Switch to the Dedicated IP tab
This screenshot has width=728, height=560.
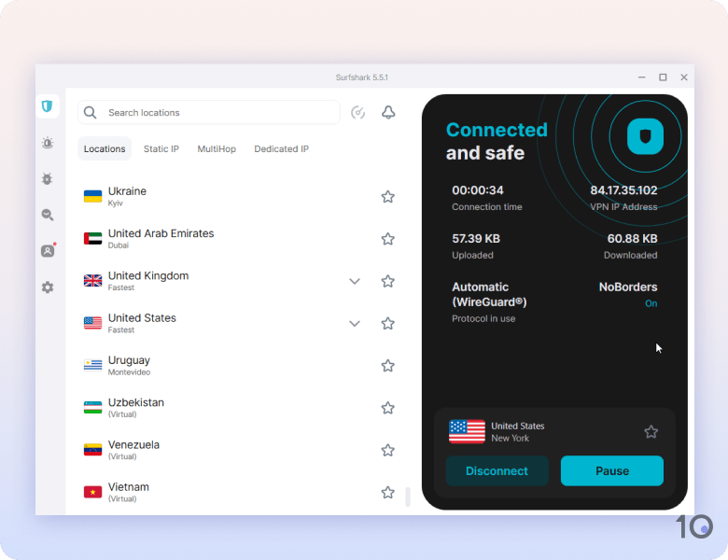pos(281,148)
